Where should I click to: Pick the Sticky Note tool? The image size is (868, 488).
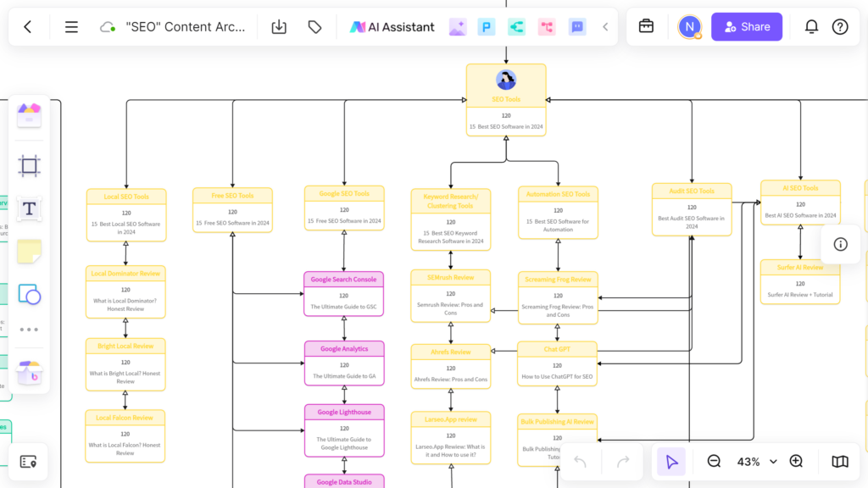click(x=29, y=252)
